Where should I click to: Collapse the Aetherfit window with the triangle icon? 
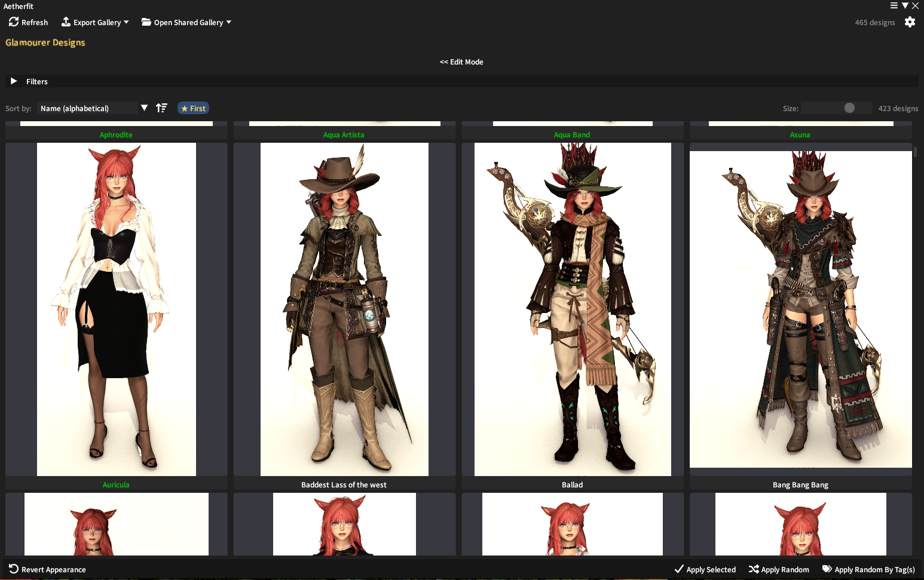click(905, 5)
